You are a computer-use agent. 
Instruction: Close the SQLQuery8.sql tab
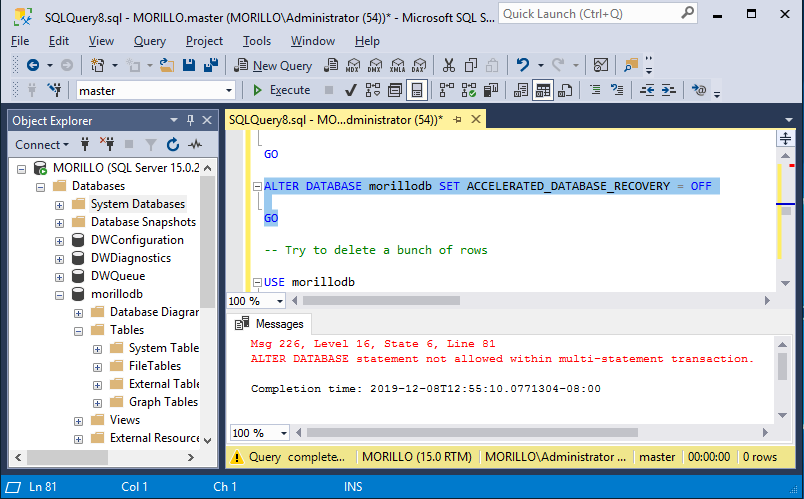tap(476, 119)
